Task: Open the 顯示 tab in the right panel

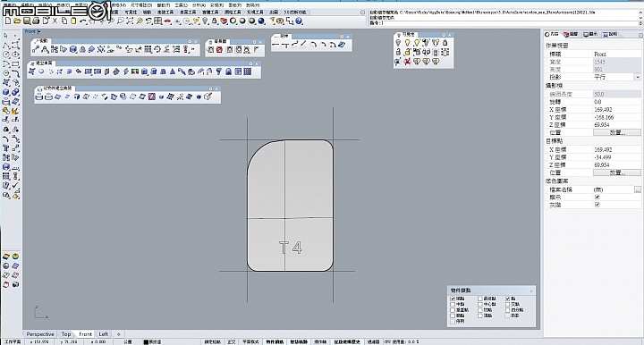Action: point(590,35)
